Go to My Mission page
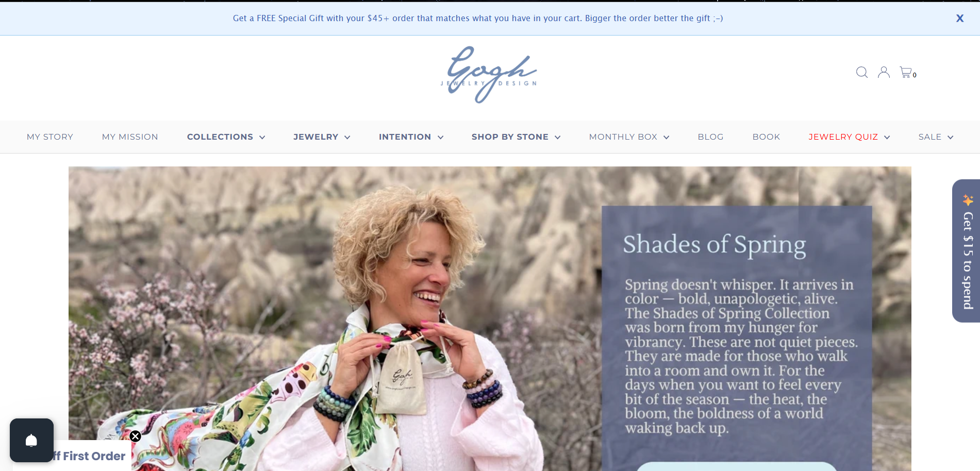The image size is (980, 471). (x=130, y=137)
